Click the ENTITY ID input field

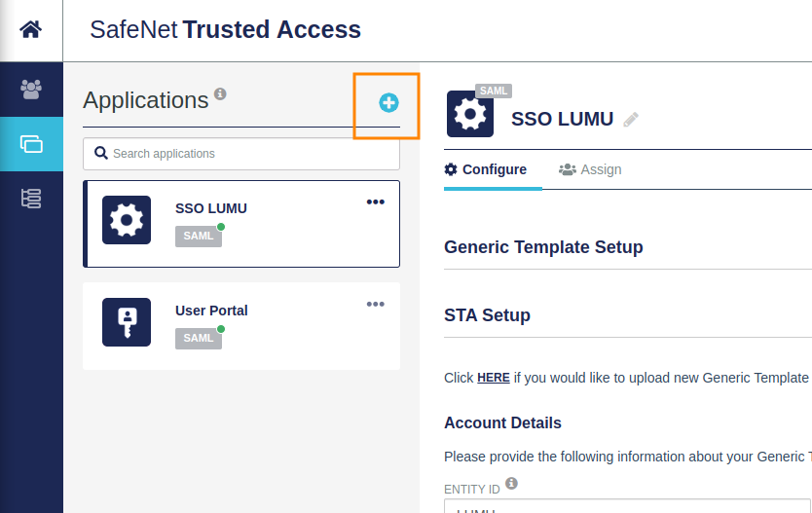623,506
